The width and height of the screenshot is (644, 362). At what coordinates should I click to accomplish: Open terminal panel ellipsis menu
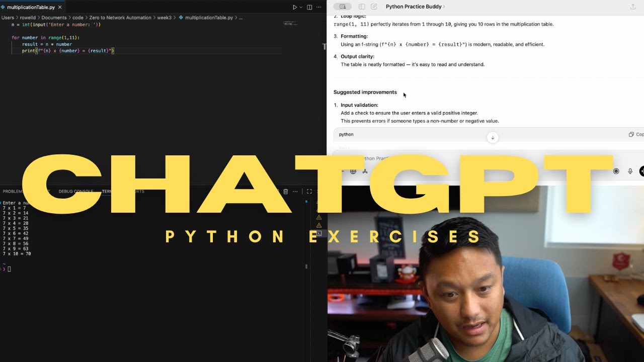click(295, 192)
